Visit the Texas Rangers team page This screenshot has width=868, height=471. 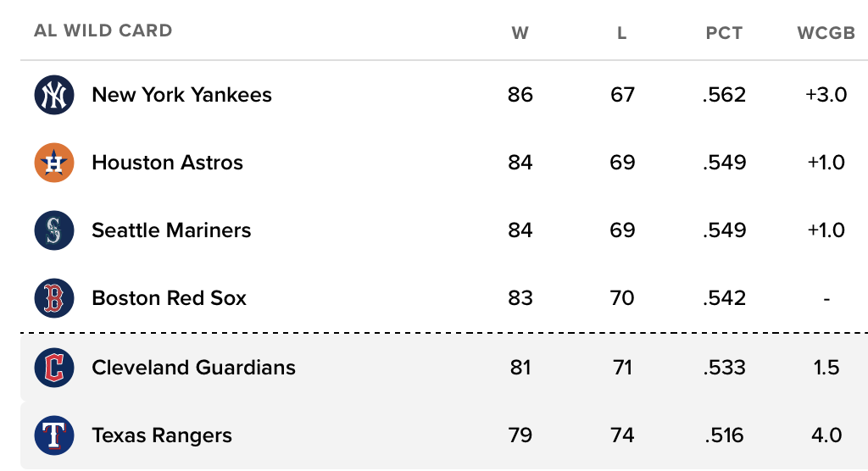[x=161, y=435]
